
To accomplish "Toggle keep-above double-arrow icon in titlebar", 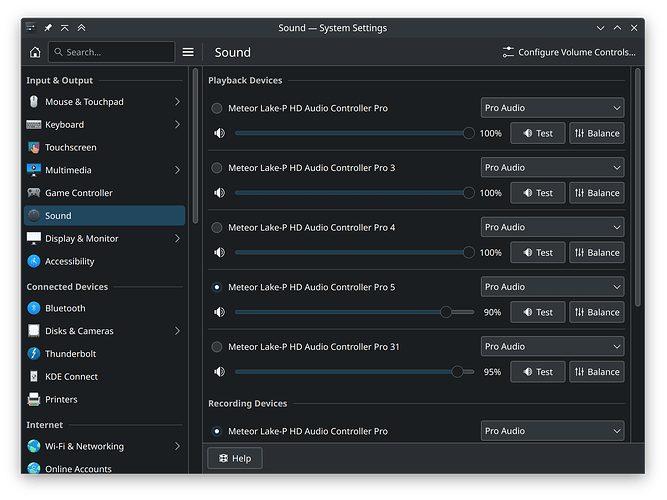I will coord(81,28).
